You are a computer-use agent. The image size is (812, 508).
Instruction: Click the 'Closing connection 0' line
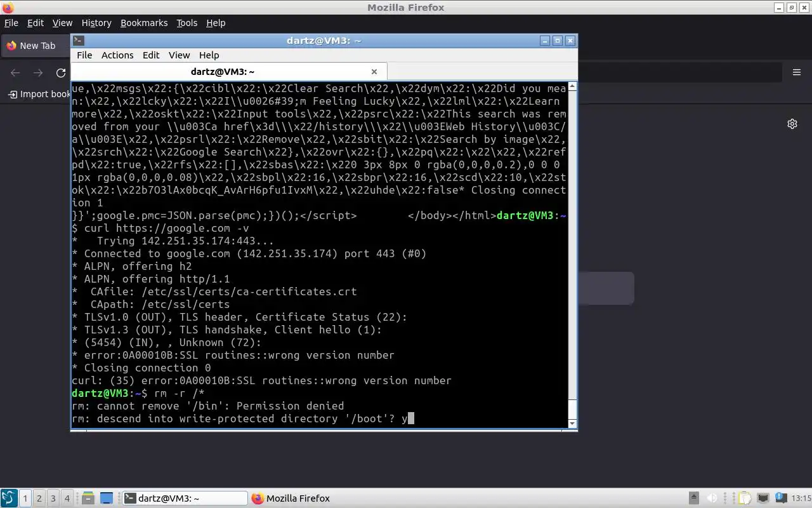(x=141, y=368)
